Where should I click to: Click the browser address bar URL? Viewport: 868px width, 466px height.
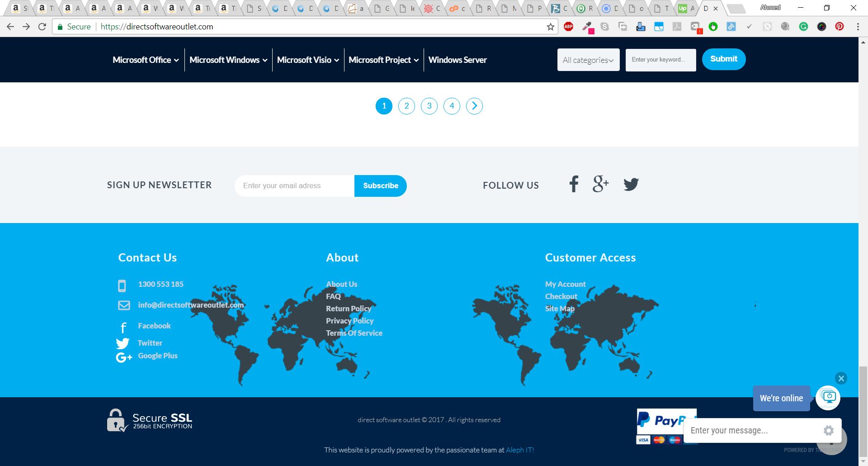pos(156,27)
